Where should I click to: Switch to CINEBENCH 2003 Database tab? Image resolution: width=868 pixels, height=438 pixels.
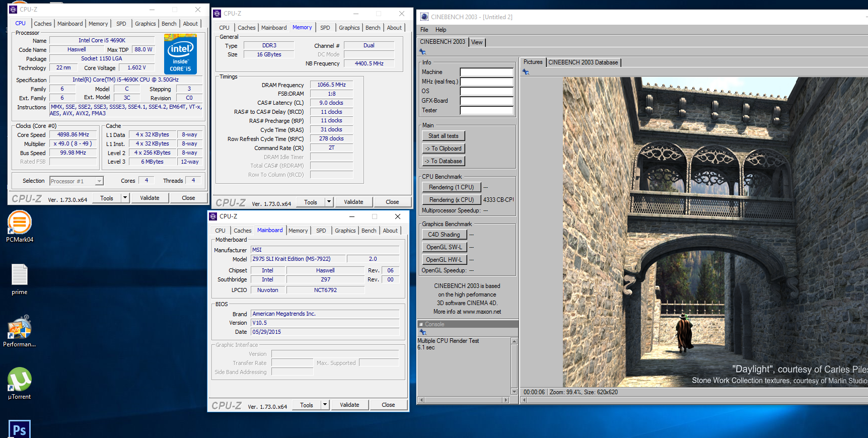(x=583, y=62)
